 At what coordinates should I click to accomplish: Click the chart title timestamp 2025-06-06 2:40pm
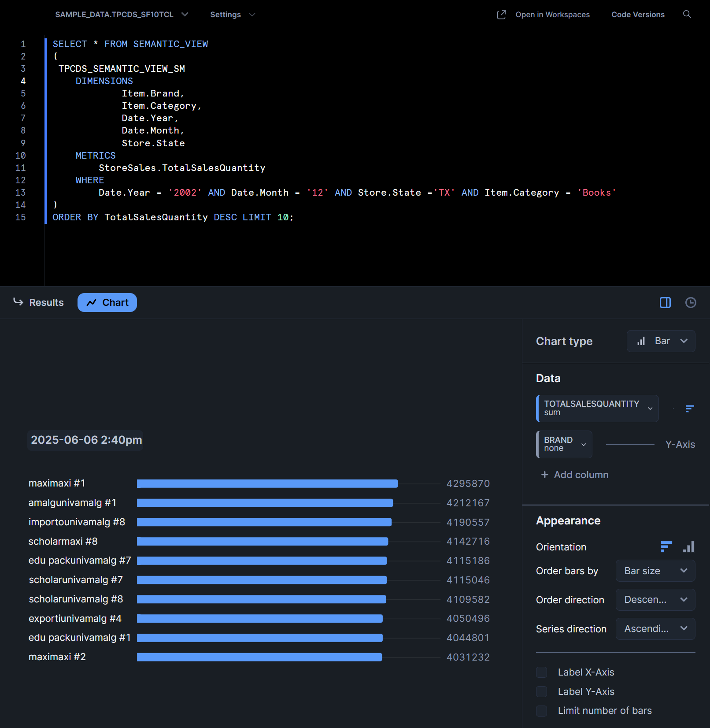click(86, 440)
